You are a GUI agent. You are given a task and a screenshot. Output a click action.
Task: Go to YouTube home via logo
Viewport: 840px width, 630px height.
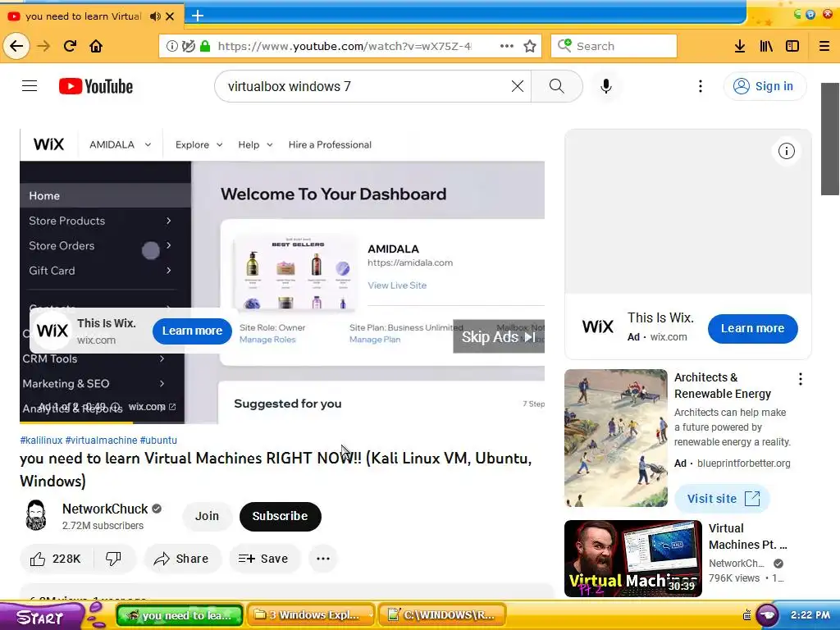pyautogui.click(x=96, y=86)
